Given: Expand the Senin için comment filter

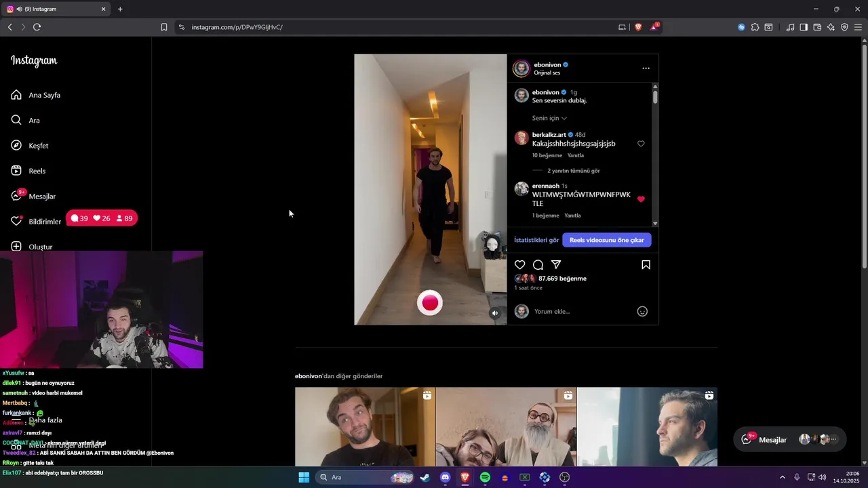Looking at the screenshot, I should pyautogui.click(x=549, y=118).
